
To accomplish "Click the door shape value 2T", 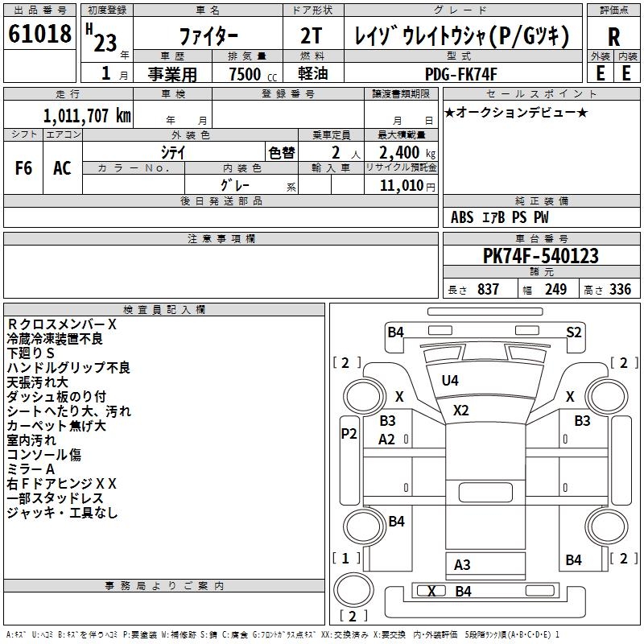I will pos(312,35).
